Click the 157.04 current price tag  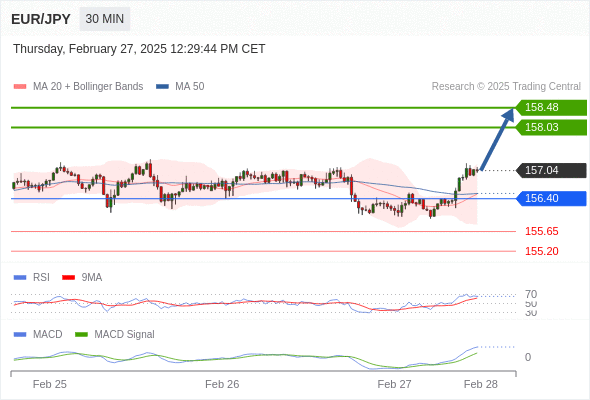tap(551, 170)
